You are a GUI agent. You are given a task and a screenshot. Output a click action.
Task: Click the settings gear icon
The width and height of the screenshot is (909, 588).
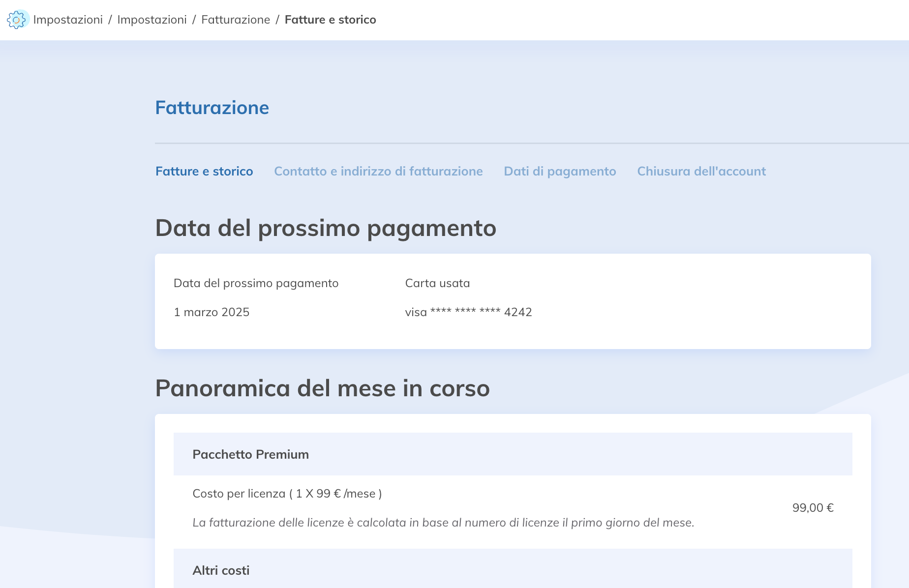(x=17, y=20)
